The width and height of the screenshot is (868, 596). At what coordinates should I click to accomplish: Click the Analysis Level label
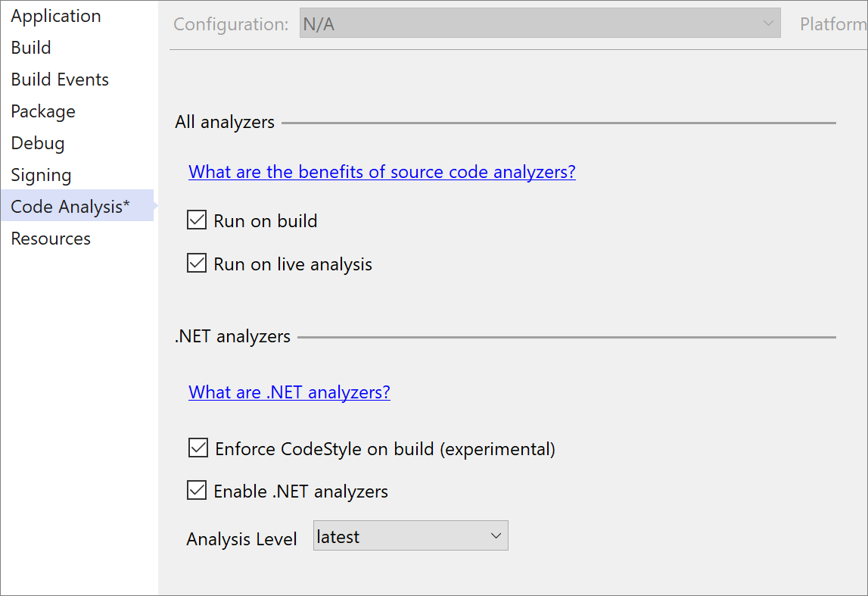(242, 539)
